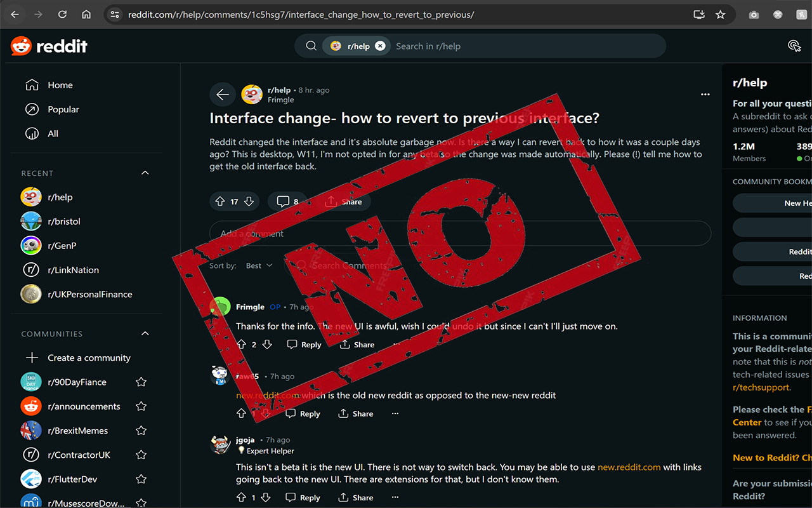Viewport: 812px width, 508px height.
Task: Toggle the favorite star for r/90DayFiance
Action: click(141, 382)
